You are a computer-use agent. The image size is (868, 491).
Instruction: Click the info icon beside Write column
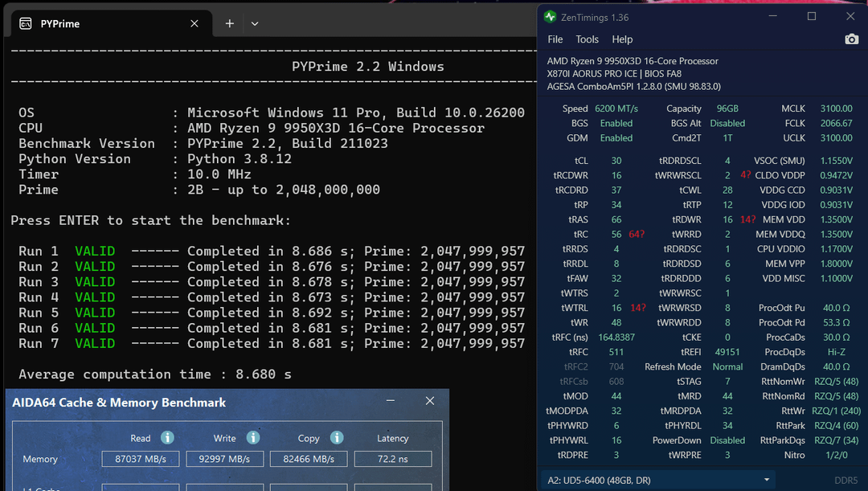(x=252, y=438)
